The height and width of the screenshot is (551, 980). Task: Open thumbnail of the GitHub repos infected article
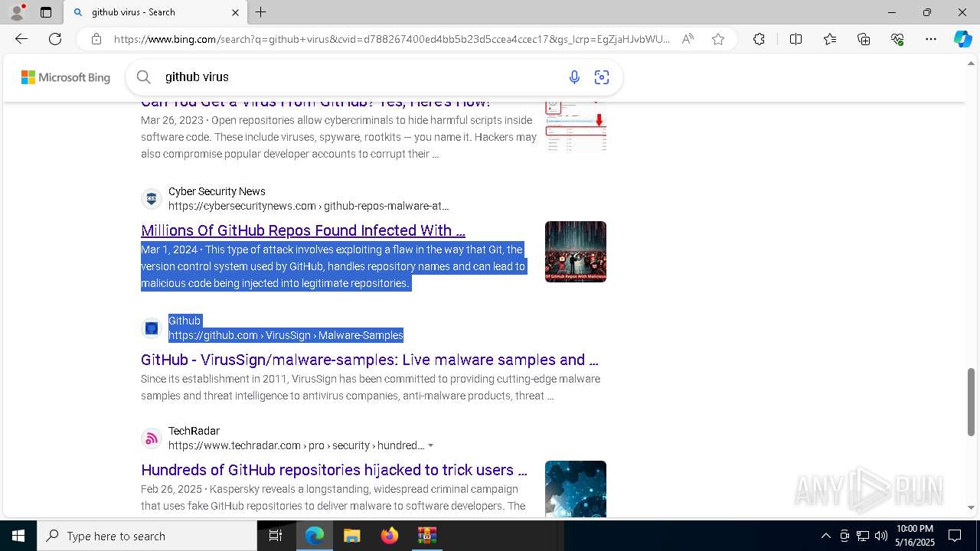[x=576, y=252]
